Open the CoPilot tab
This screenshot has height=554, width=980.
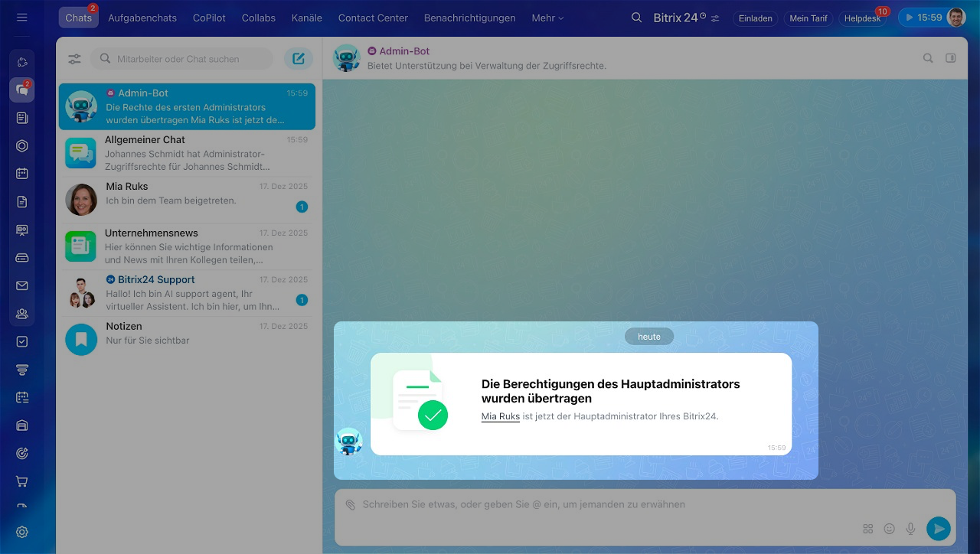(x=209, y=18)
